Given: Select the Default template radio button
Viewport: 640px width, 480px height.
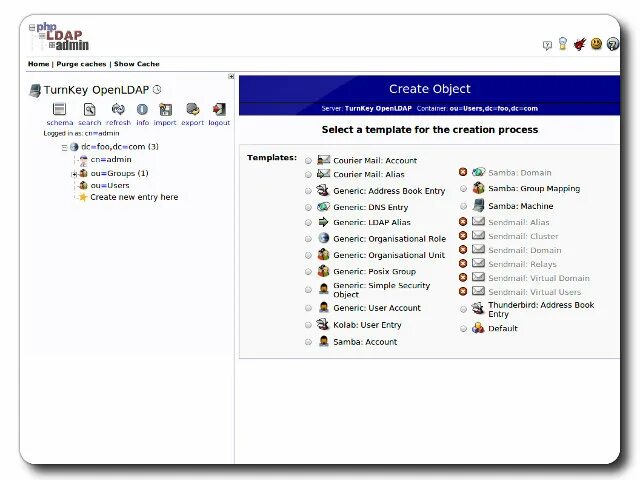Looking at the screenshot, I should 463,329.
